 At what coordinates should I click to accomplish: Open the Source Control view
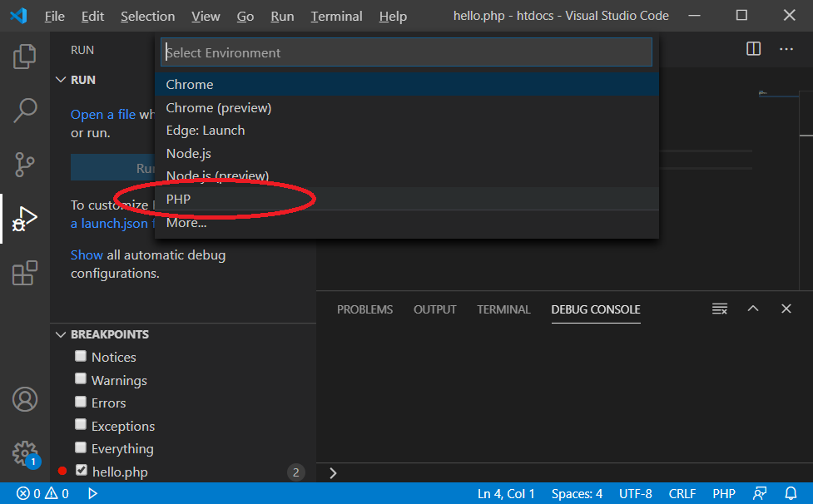(25, 164)
